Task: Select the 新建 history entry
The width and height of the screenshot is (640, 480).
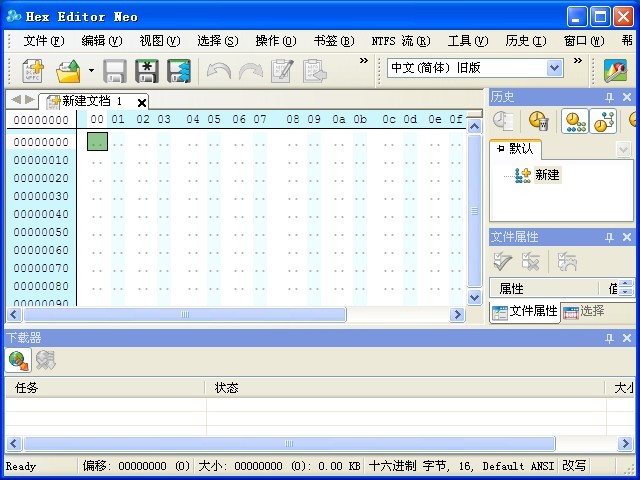Action: (x=547, y=175)
